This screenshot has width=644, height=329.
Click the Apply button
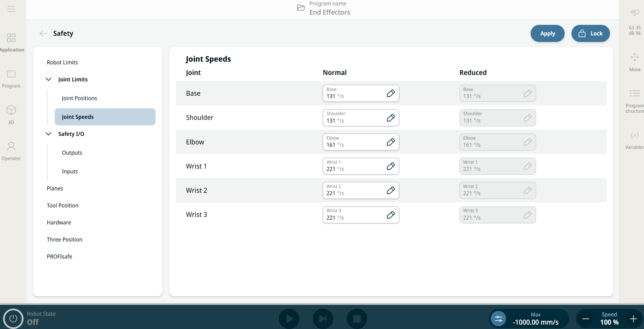pyautogui.click(x=547, y=33)
